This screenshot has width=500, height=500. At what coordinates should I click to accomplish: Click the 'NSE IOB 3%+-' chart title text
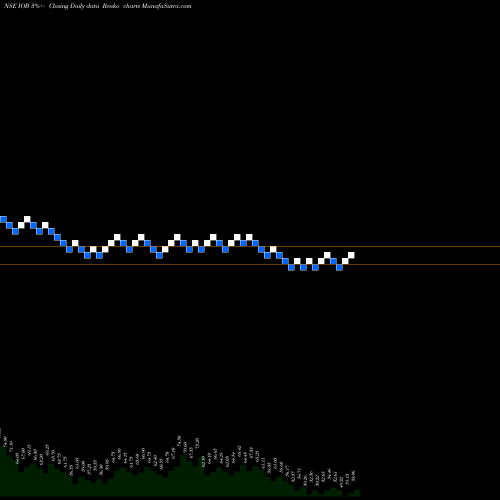pyautogui.click(x=23, y=6)
